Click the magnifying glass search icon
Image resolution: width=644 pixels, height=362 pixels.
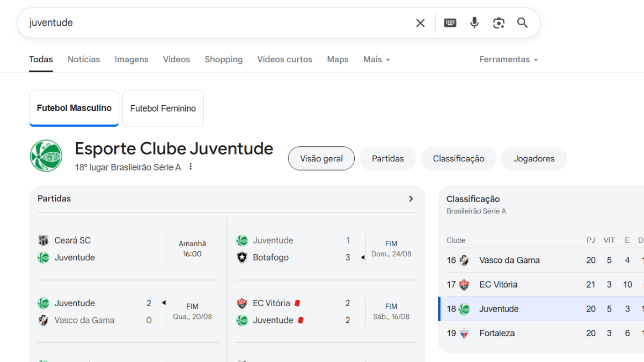522,23
